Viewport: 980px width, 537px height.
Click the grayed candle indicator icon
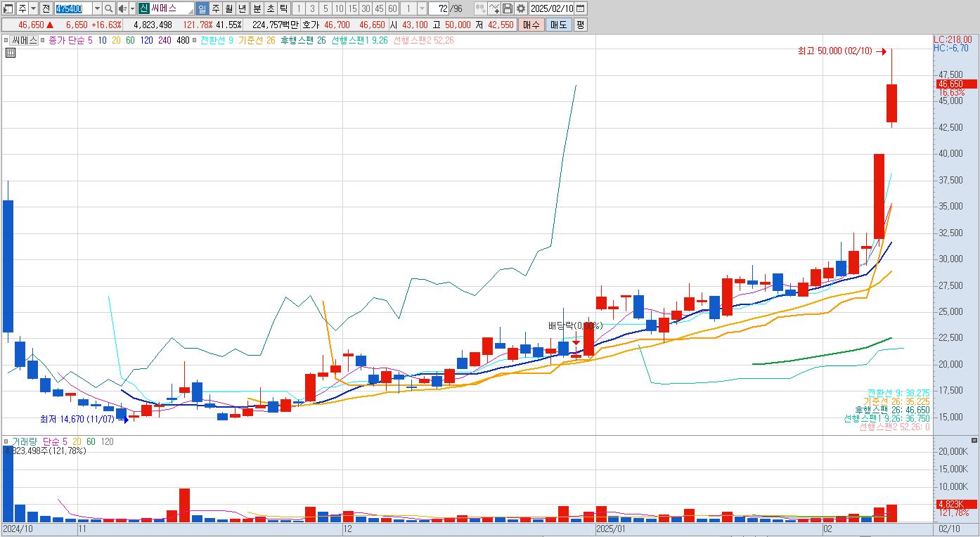tap(479, 8)
